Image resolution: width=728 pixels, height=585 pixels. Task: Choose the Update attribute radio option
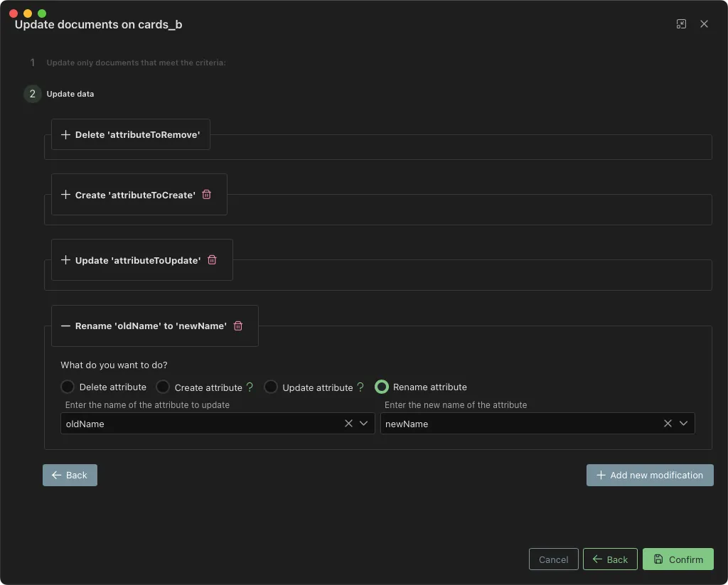point(271,387)
